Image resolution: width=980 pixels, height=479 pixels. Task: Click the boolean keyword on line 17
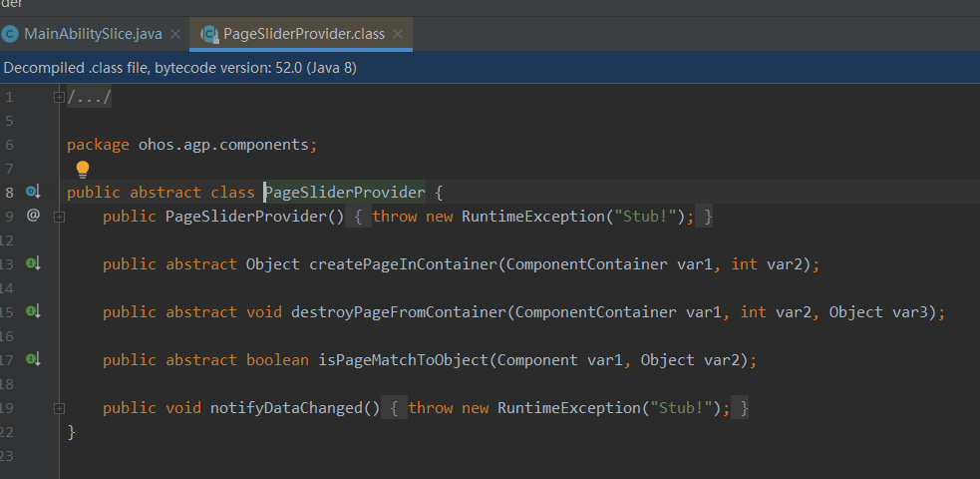point(277,360)
